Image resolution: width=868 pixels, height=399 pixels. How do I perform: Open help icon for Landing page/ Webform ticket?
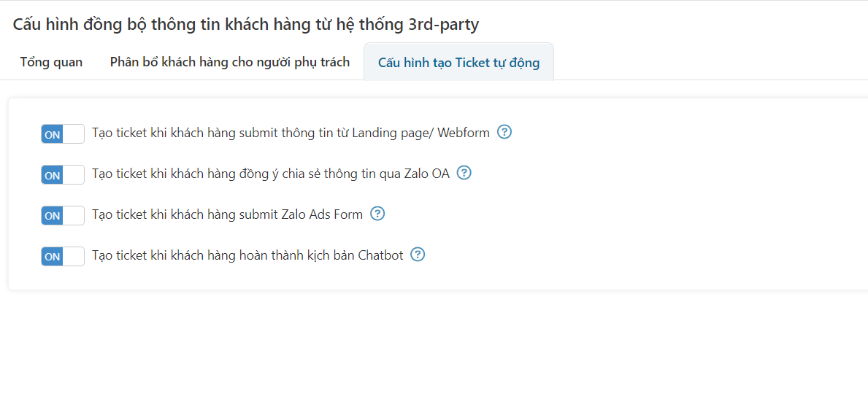pos(504,133)
